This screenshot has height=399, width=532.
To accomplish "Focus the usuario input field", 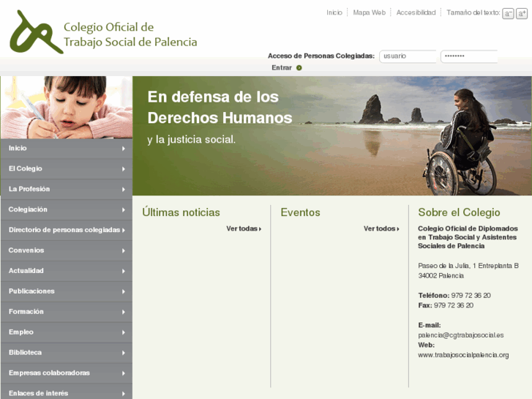I will (408, 56).
